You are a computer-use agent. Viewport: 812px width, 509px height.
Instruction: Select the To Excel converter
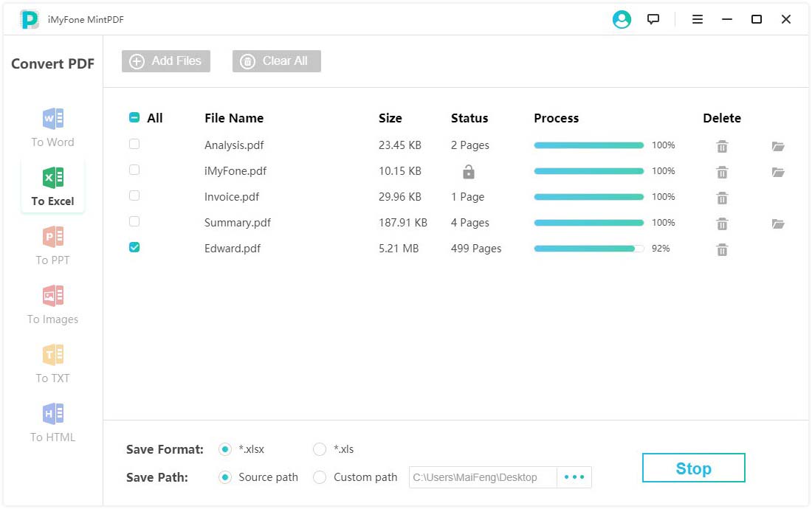pyautogui.click(x=52, y=186)
